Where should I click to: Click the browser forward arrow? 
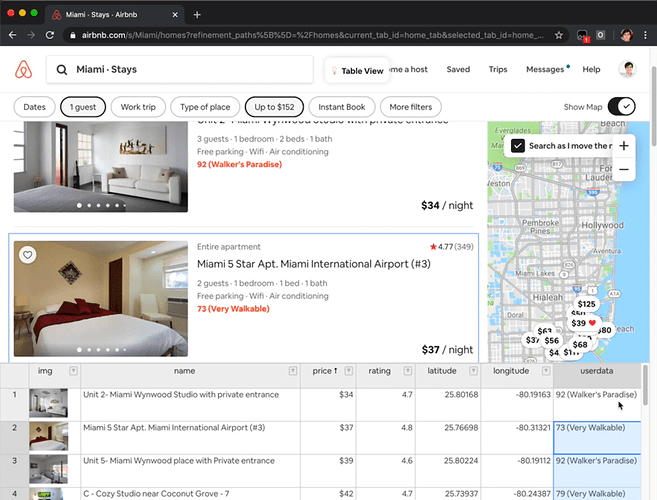tap(31, 35)
